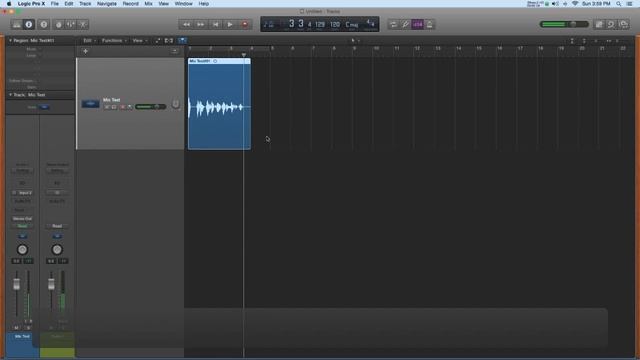Toggle the Flex show/hide button
Viewport: 640px width, 360px height.
click(169, 40)
